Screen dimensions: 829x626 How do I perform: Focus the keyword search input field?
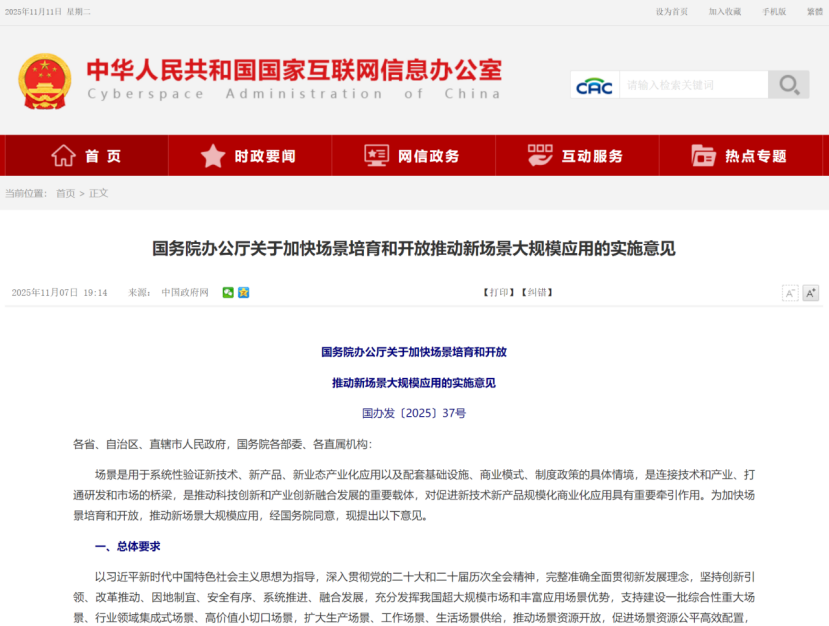coord(692,85)
